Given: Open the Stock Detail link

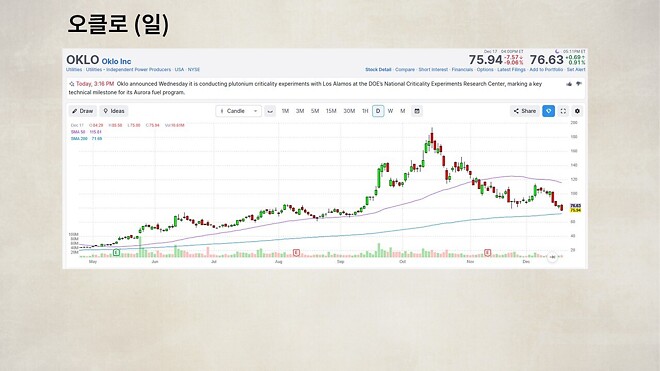Looking at the screenshot, I should [x=378, y=69].
